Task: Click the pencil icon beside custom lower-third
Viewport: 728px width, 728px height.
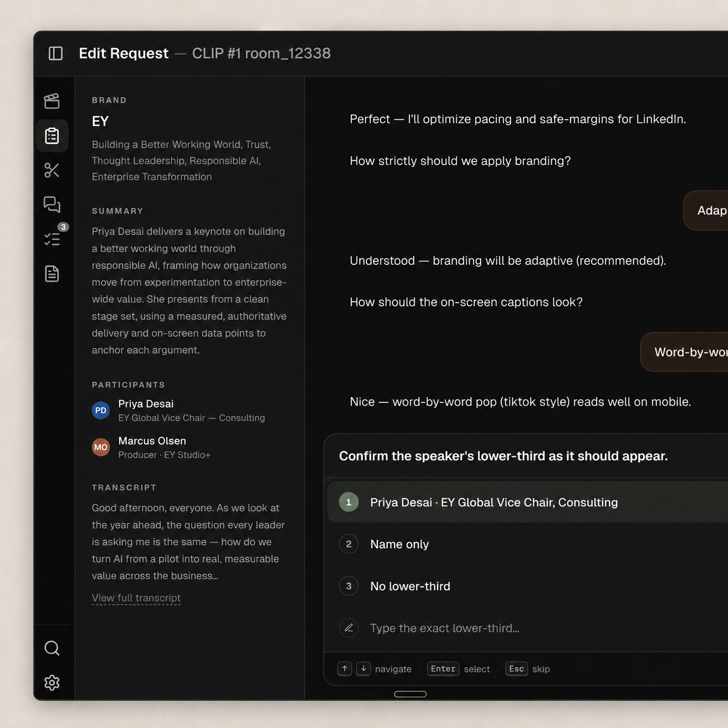Action: [x=349, y=628]
